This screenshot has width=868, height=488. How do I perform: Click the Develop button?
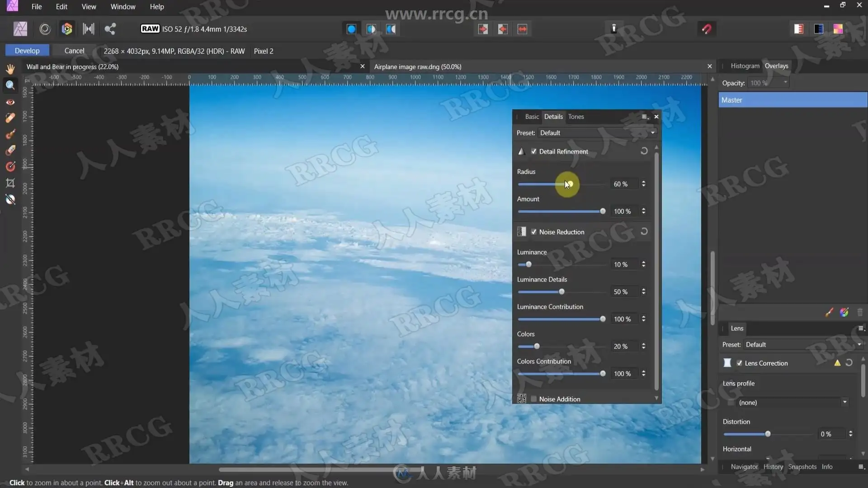click(27, 51)
